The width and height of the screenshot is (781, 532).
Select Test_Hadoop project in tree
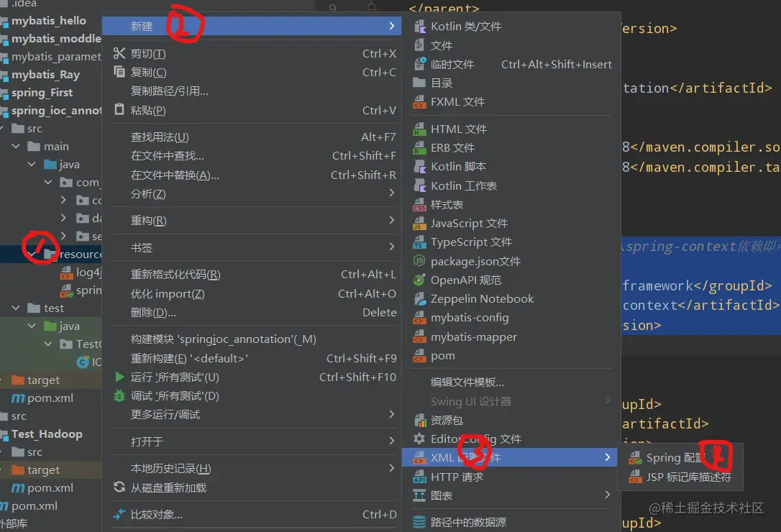(47, 434)
